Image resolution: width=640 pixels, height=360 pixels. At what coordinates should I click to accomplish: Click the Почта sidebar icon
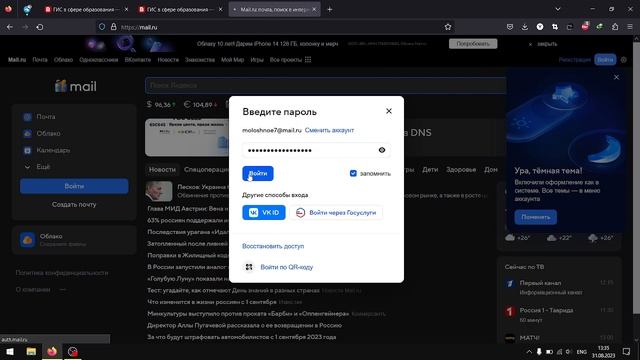(27, 117)
